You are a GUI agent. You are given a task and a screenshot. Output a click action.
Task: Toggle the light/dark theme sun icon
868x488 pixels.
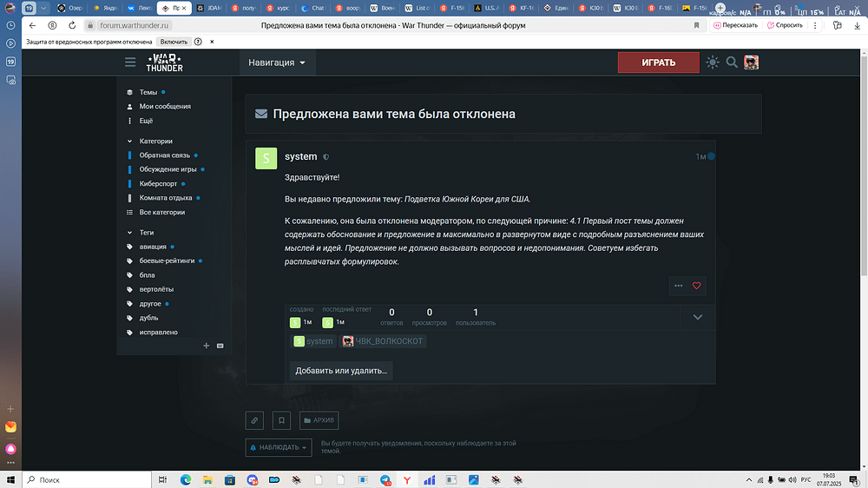point(713,63)
